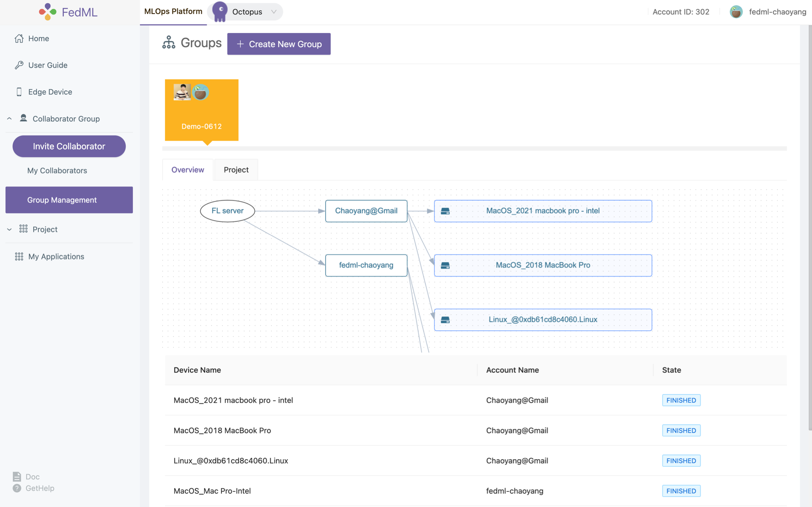Expand the Project sidebar section

point(9,229)
